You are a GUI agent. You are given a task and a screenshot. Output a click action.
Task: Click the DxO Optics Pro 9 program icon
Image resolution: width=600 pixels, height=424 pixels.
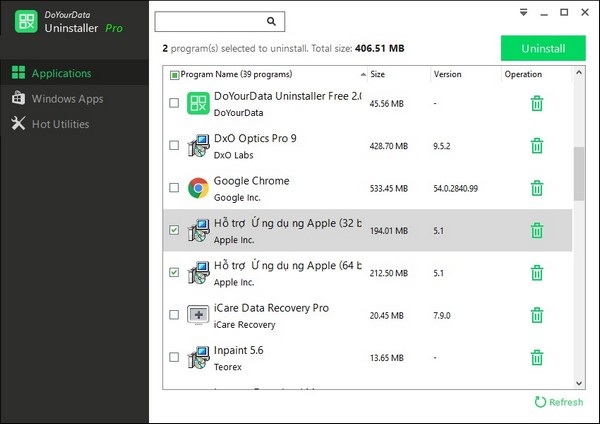tap(198, 146)
